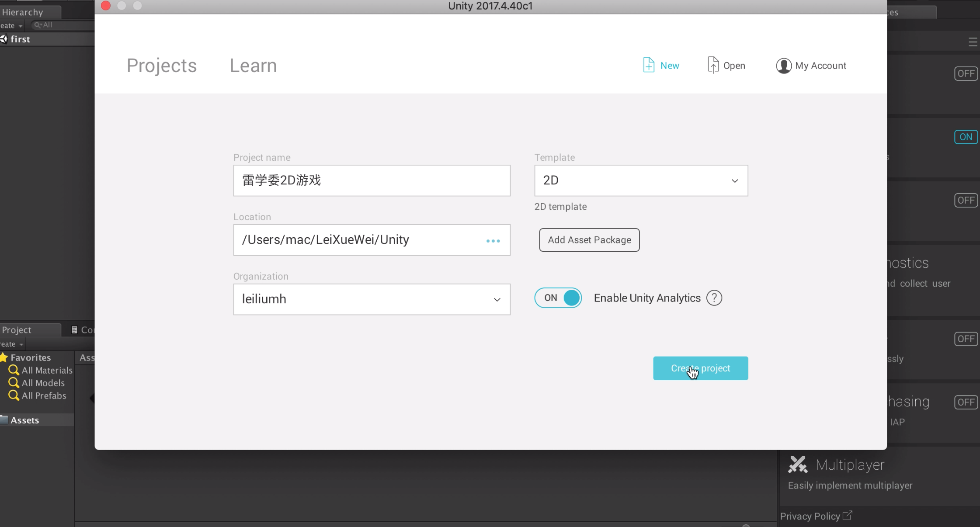980x527 pixels.
Task: Open the Template 2D dropdown
Action: click(641, 180)
